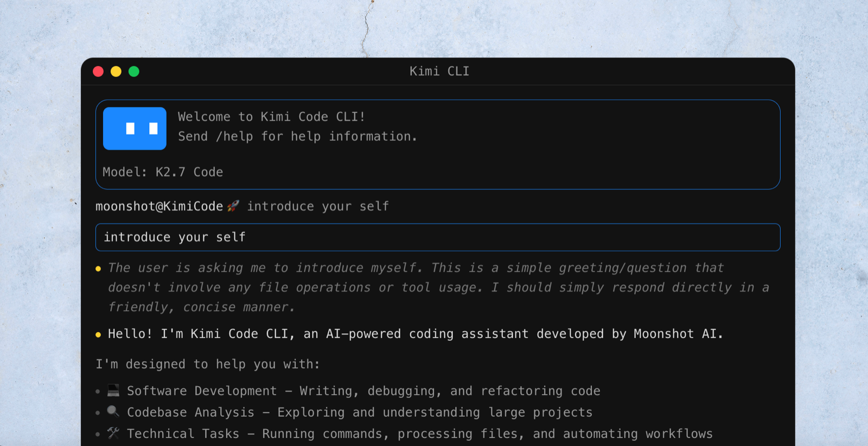This screenshot has height=446, width=868.
Task: Click the 'Send /help for help information.' line
Action: pos(298,136)
